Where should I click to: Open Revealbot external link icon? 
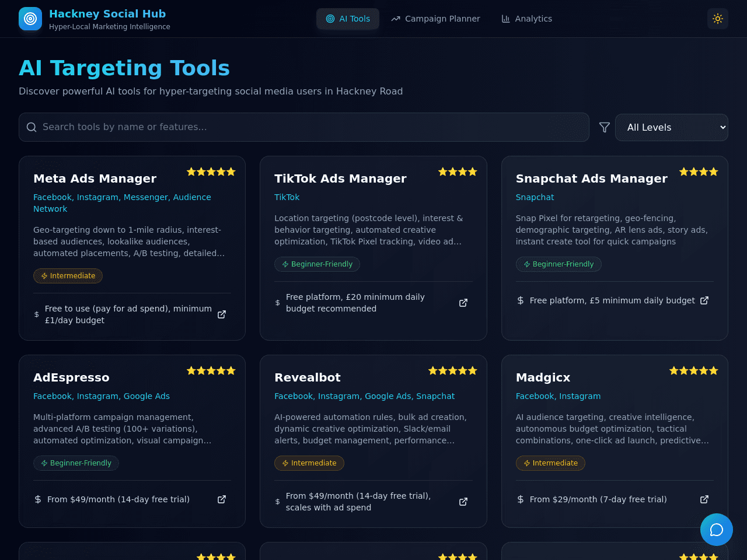[x=463, y=502]
